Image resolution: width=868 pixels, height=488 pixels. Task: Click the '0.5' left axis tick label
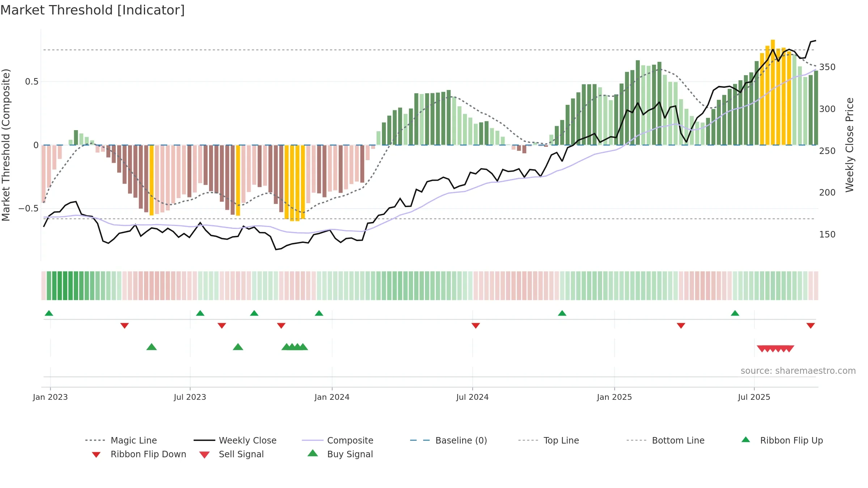pos(32,82)
